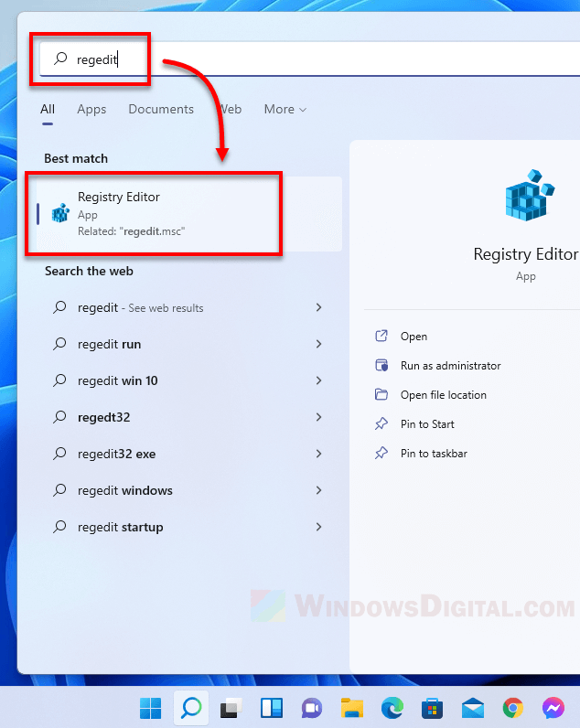Open Teams Chat from the taskbar
The image size is (580, 728).
coord(312,709)
